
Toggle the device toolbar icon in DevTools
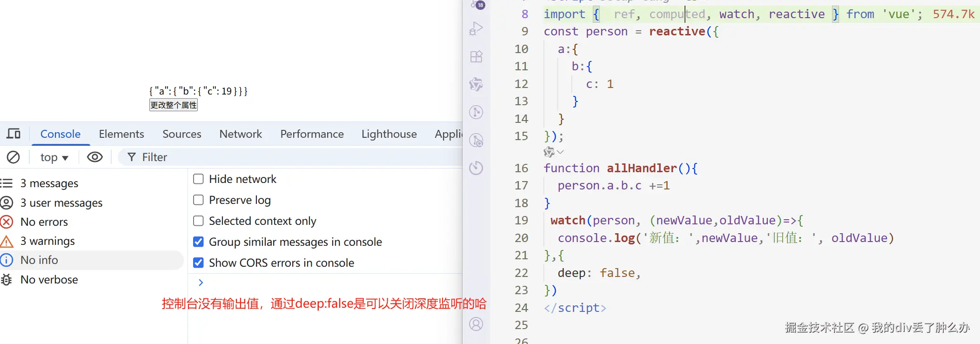(x=13, y=134)
